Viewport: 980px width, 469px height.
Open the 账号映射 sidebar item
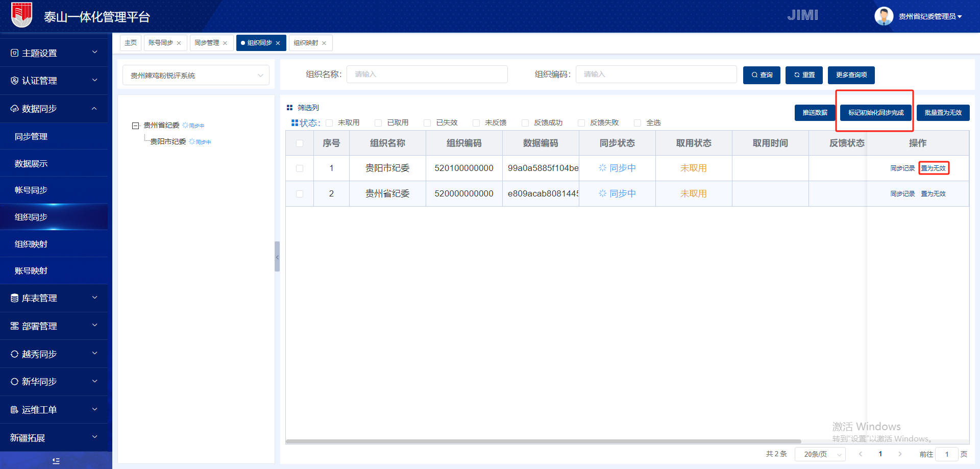pos(54,270)
